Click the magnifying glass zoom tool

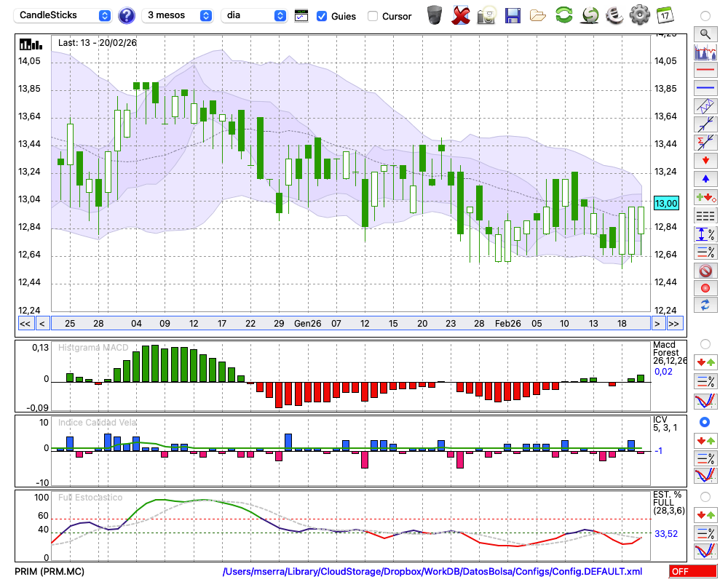(x=705, y=33)
